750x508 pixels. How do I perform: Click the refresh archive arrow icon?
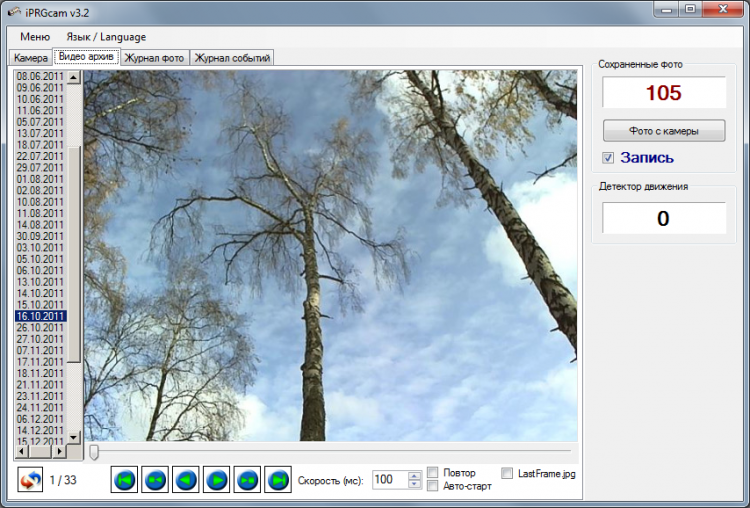pos(29,480)
